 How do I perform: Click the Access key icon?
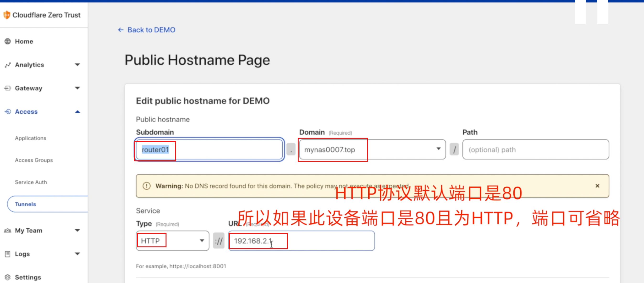[x=7, y=111]
